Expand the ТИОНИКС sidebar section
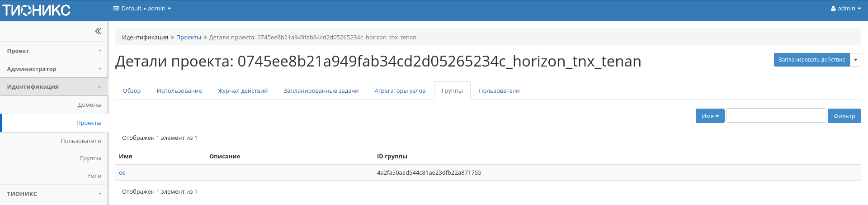 54,194
